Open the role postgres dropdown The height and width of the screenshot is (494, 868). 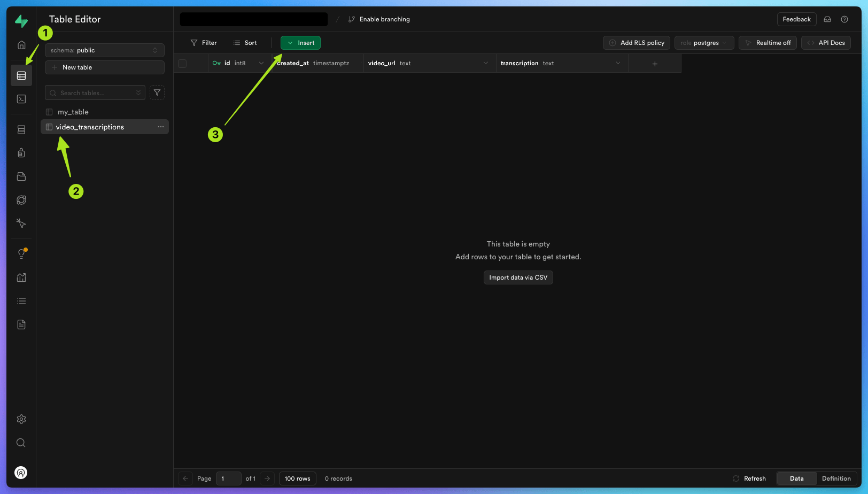pos(704,43)
